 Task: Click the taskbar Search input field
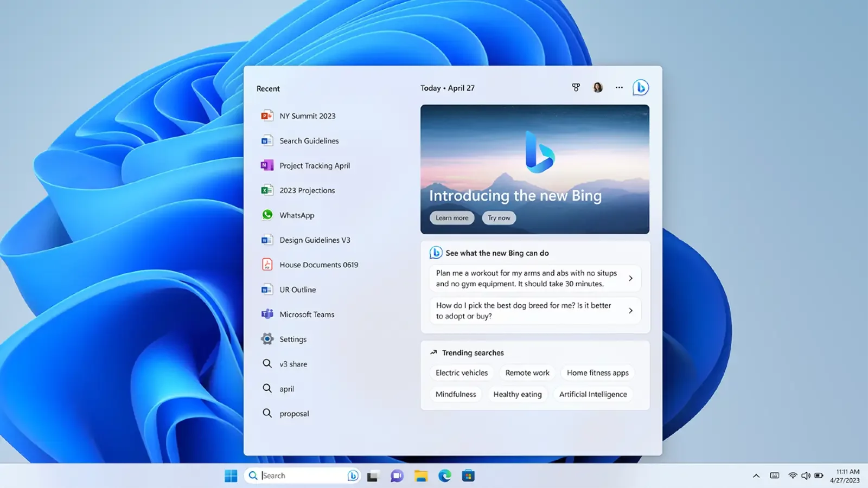point(302,476)
